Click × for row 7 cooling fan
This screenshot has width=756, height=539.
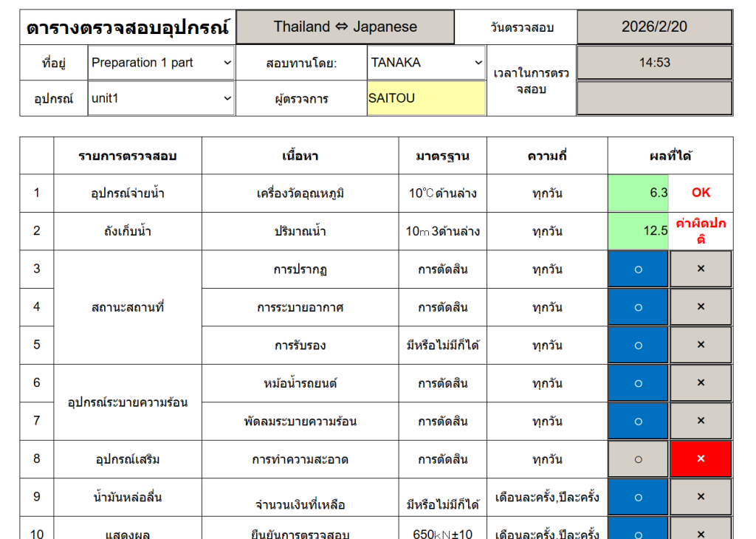701,422
